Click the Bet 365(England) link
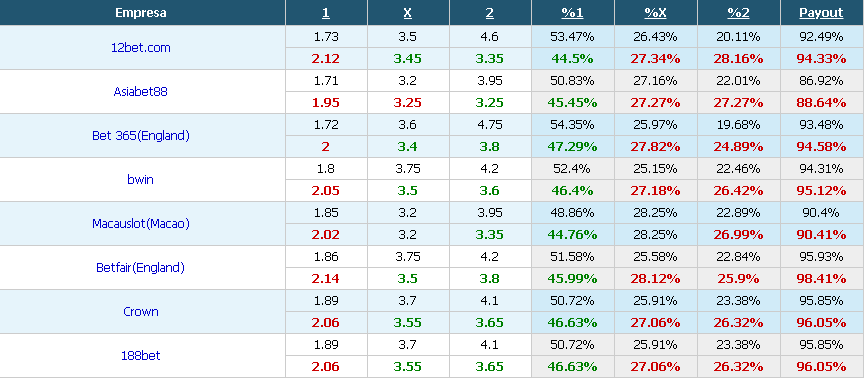Viewport: 865px width, 378px height. point(141,136)
